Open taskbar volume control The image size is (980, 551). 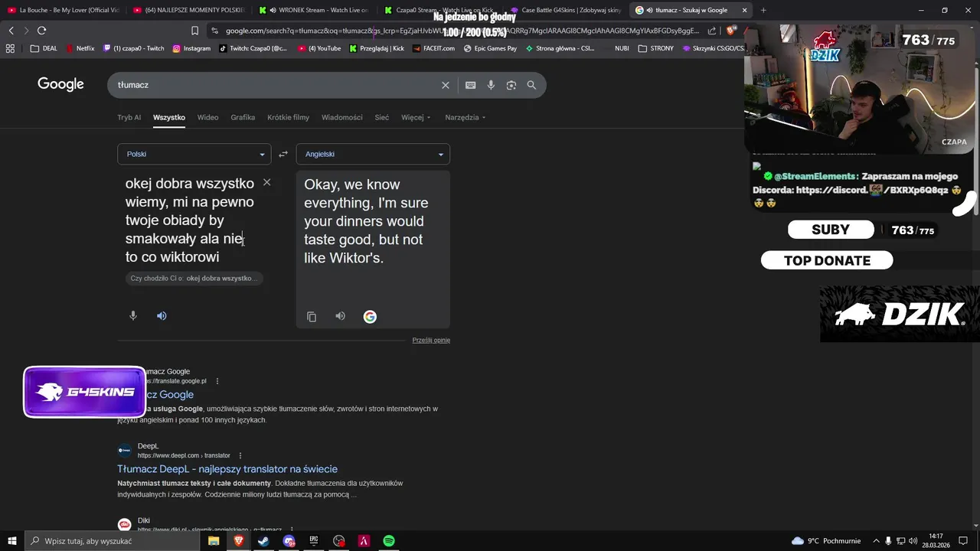[x=913, y=541]
